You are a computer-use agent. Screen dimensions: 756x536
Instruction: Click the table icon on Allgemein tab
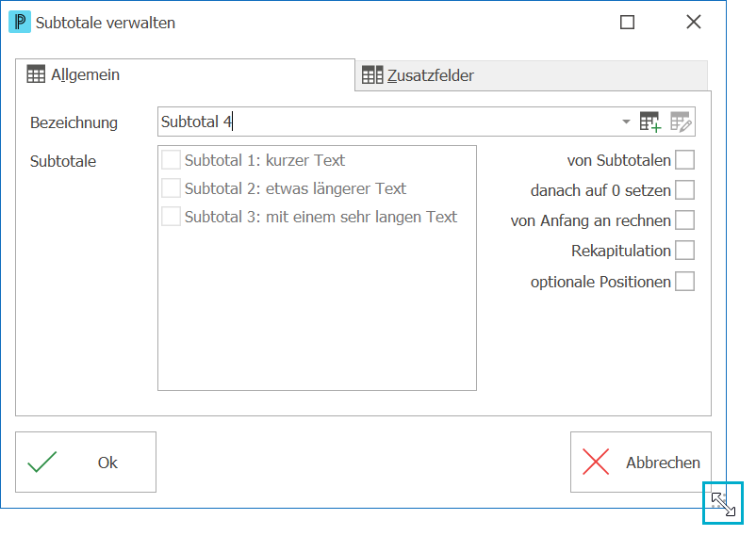coord(36,74)
